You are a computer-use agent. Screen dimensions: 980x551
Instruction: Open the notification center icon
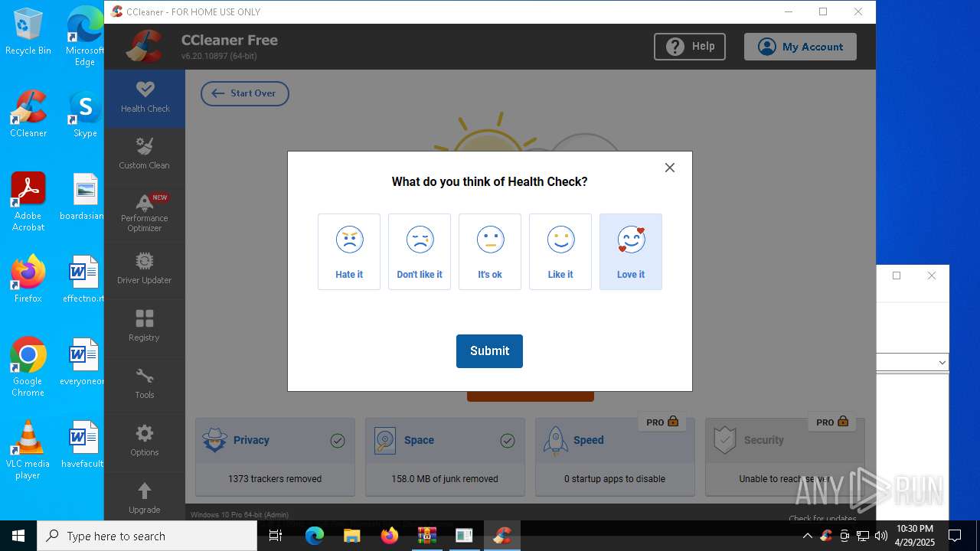[955, 536]
